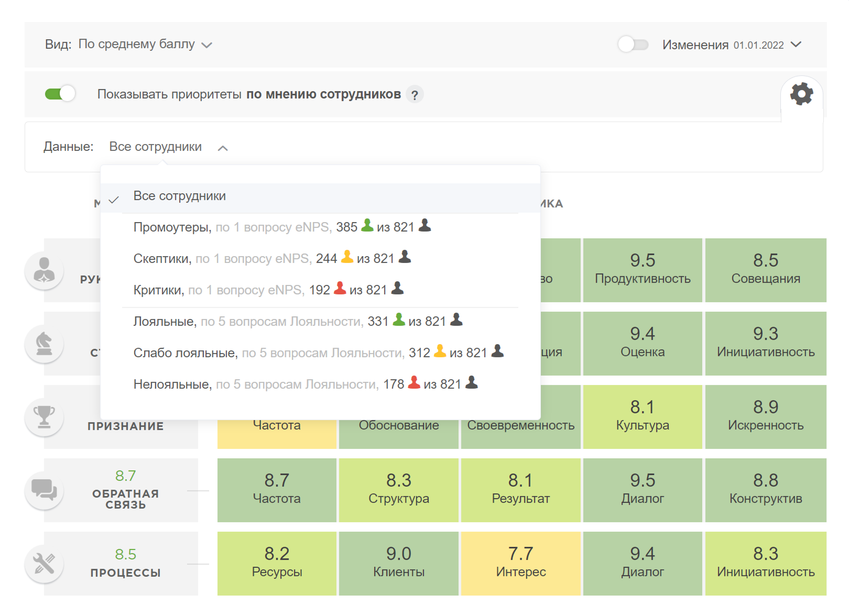
Task: Click 9.5 Диалог cell in feedback row
Action: 642,490
